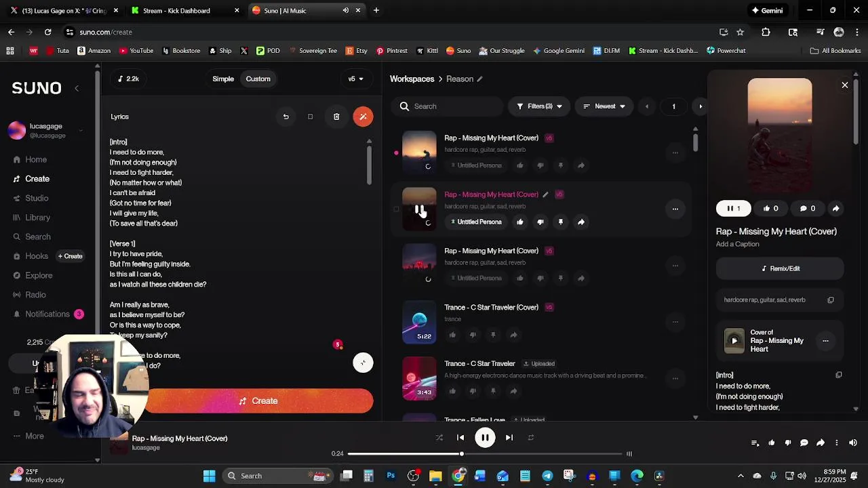868x488 pixels.
Task: Edit title pencil on the playing song row
Action: [x=545, y=195]
